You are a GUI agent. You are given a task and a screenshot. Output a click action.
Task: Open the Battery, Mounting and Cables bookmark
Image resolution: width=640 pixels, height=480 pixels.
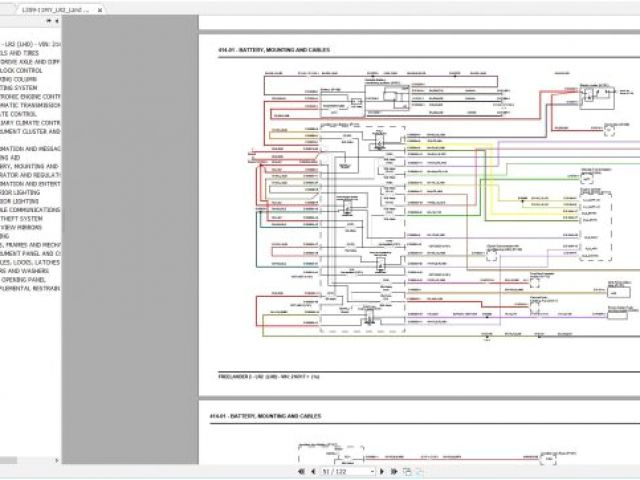pos(31,166)
